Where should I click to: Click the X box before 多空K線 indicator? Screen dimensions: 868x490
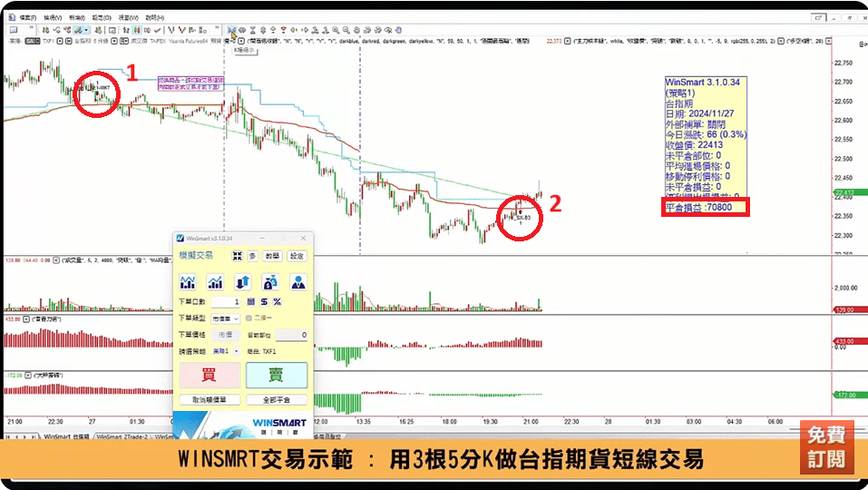pos(781,41)
